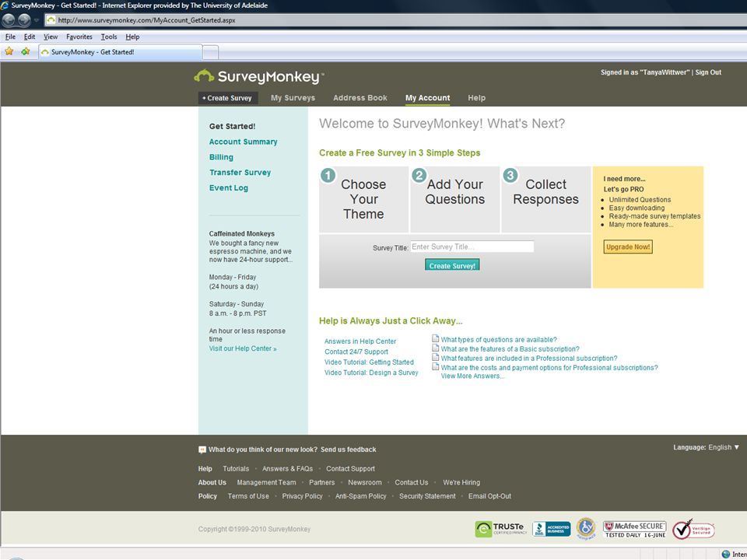Click the browser Forward arrow button
Image resolution: width=747 pixels, height=560 pixels.
(24, 20)
